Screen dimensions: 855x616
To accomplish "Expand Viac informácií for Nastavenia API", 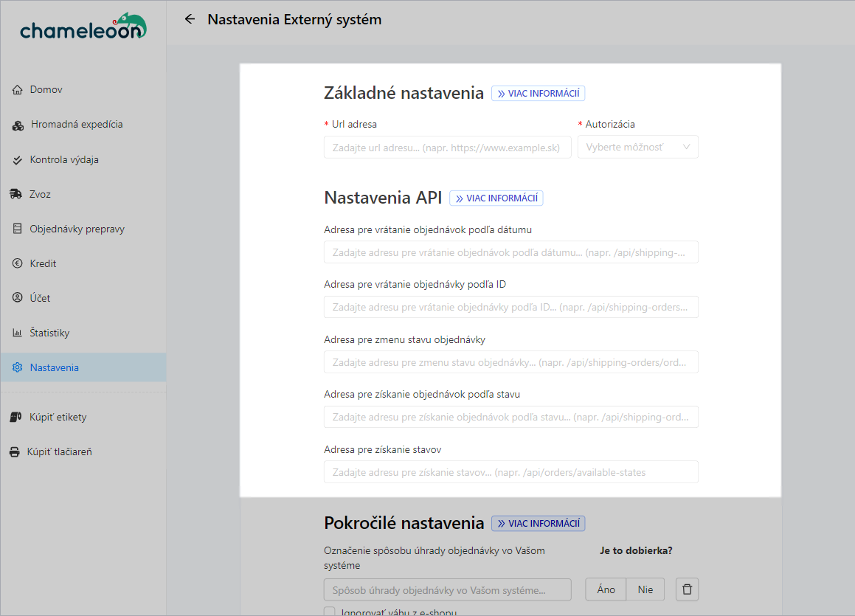I will point(496,198).
